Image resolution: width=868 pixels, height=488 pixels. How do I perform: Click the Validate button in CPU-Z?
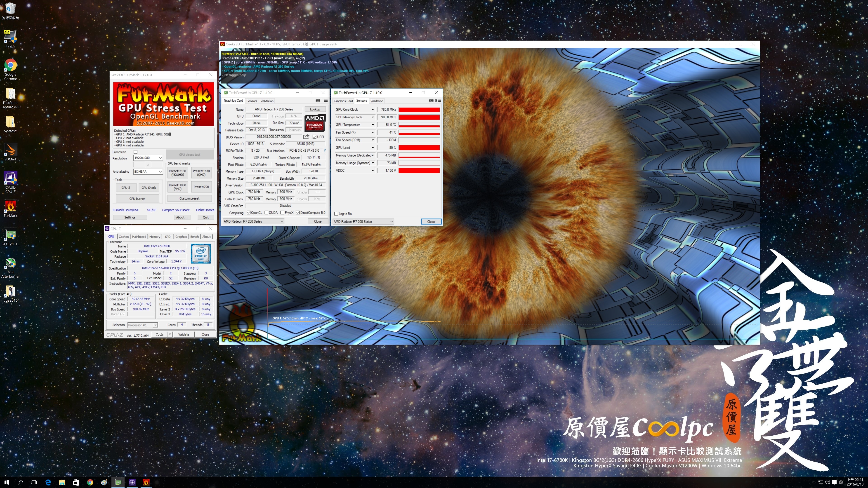[183, 334]
